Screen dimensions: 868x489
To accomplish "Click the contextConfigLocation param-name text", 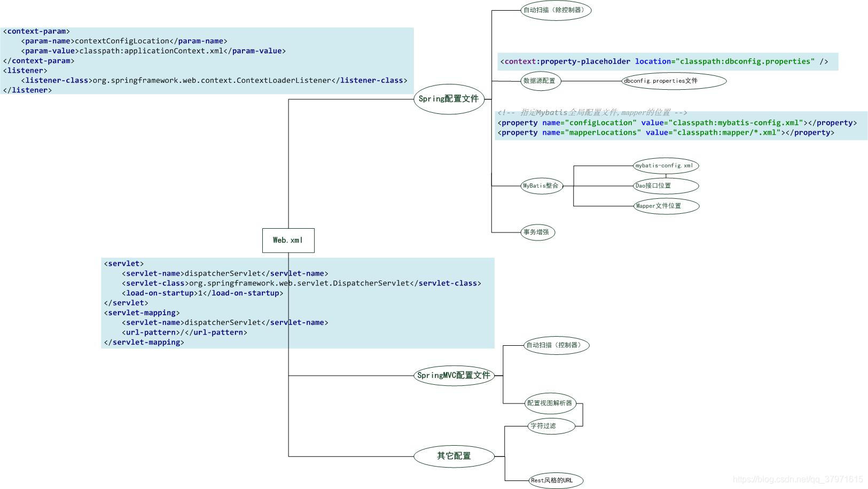I will point(122,41).
